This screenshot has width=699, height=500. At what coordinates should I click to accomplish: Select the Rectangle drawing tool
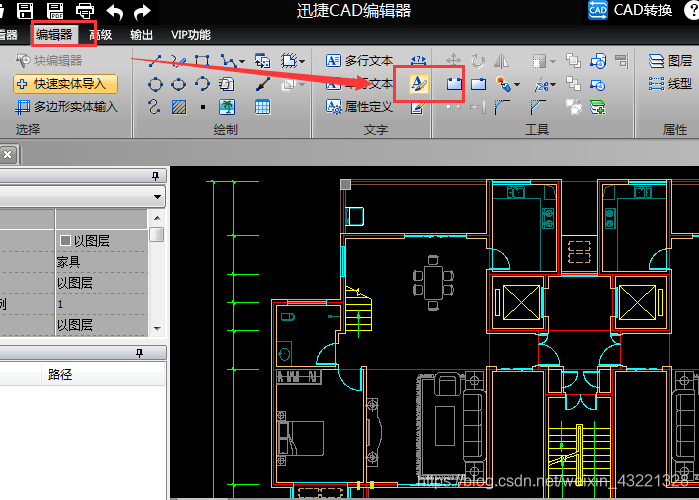pyautogui.click(x=202, y=61)
